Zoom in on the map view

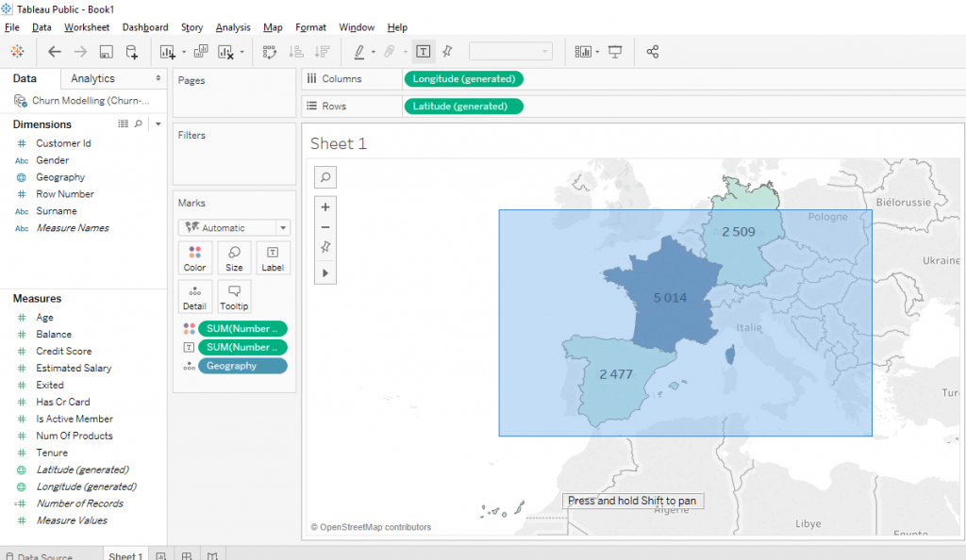click(x=325, y=207)
